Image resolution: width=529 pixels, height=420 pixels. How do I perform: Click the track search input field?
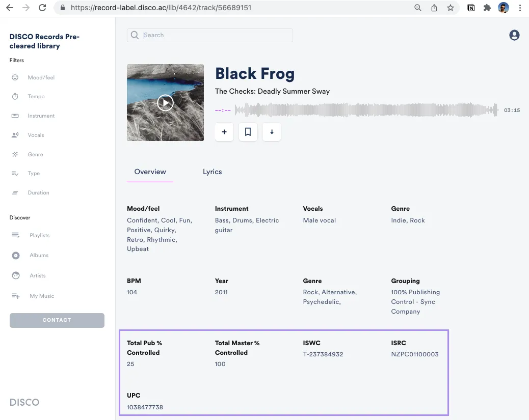pos(209,35)
